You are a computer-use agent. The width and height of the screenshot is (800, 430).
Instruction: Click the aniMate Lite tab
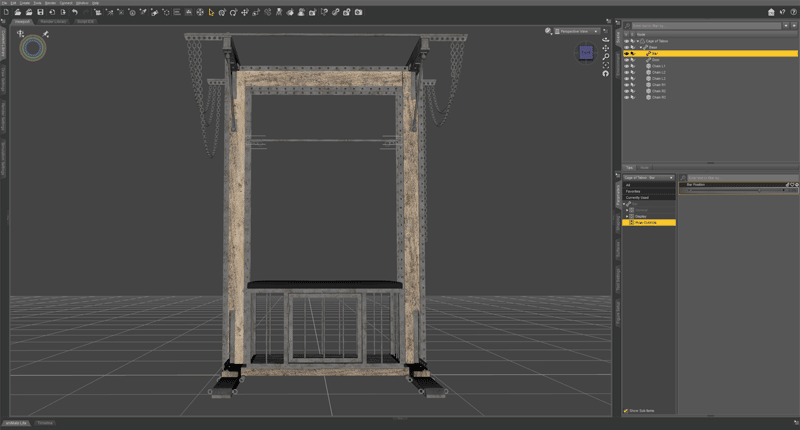click(x=16, y=423)
